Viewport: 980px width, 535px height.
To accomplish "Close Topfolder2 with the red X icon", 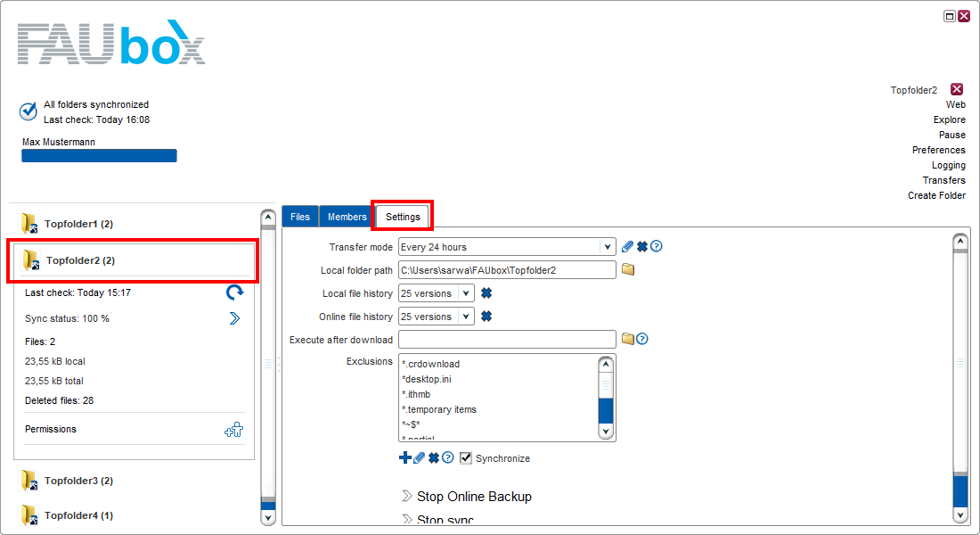I will (x=957, y=89).
